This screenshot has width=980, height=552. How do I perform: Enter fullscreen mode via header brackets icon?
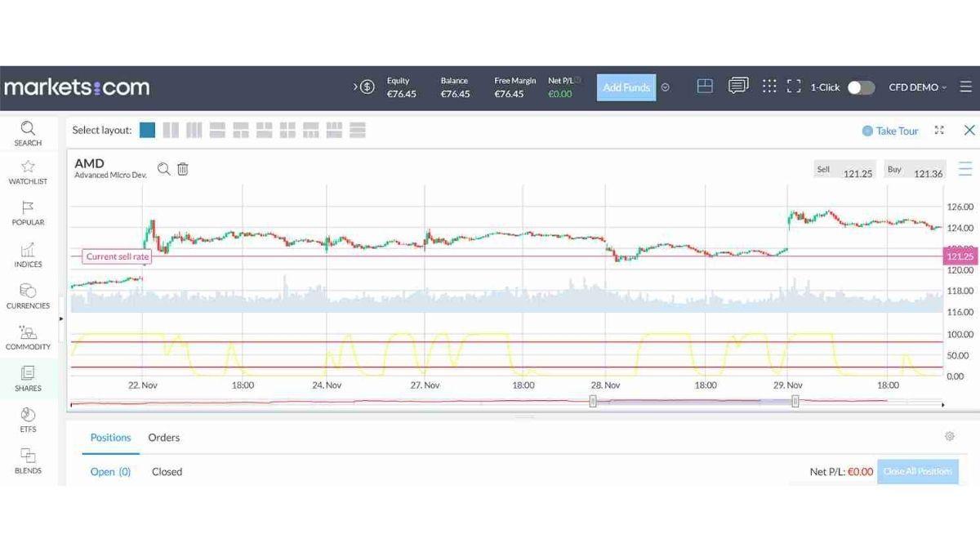[794, 86]
